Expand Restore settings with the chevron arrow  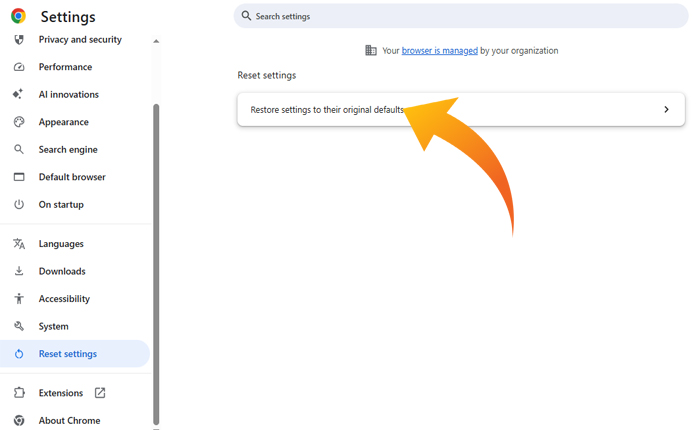point(666,110)
